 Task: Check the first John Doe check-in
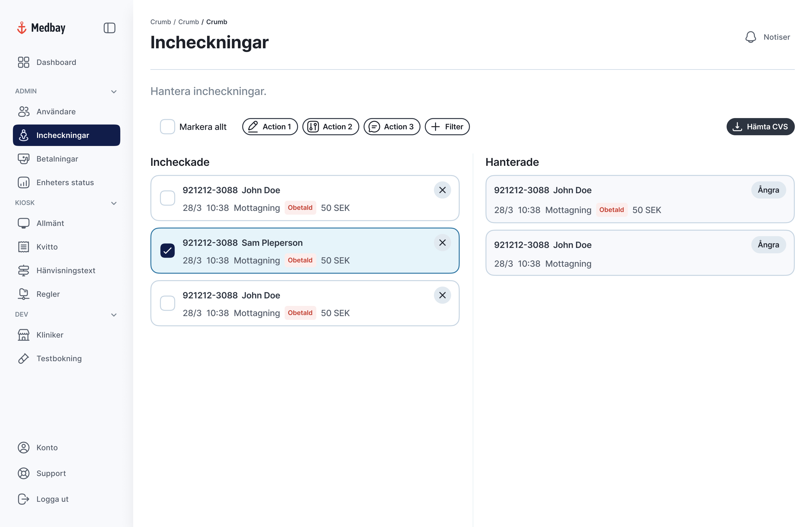point(168,198)
